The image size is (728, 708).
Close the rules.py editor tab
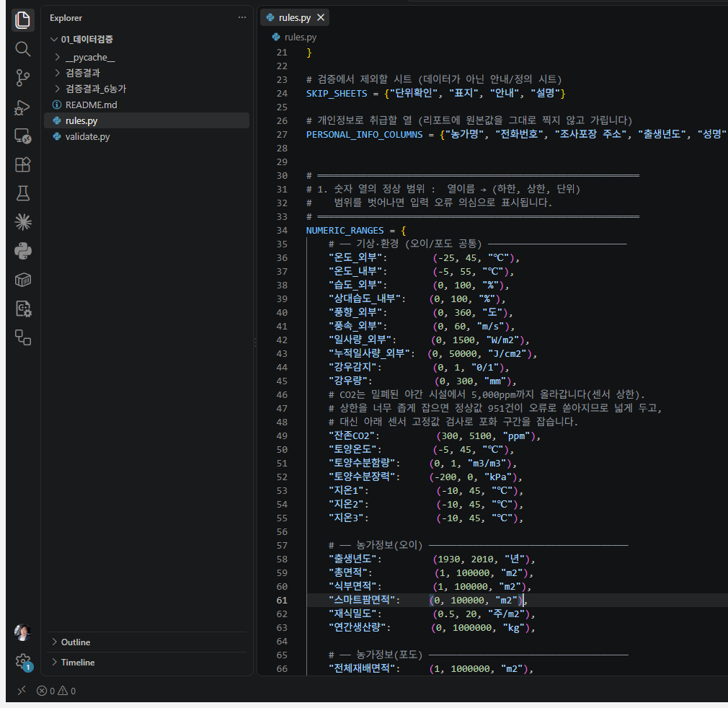click(x=320, y=17)
